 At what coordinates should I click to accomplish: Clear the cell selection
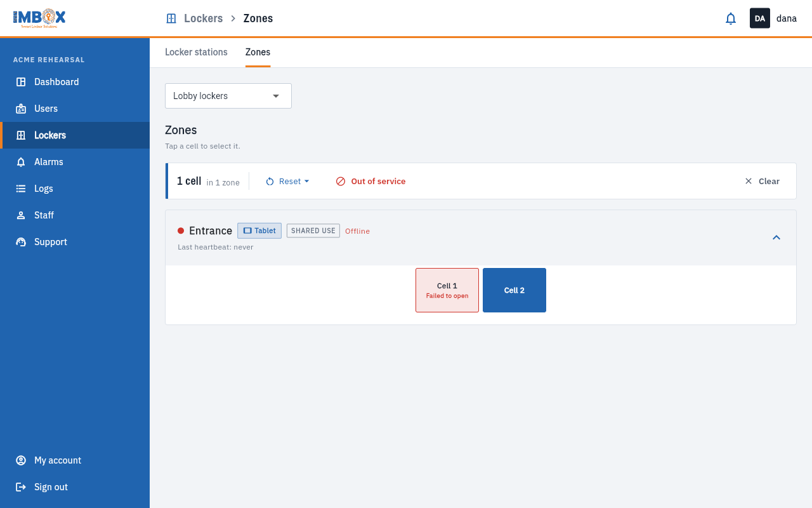(x=762, y=181)
